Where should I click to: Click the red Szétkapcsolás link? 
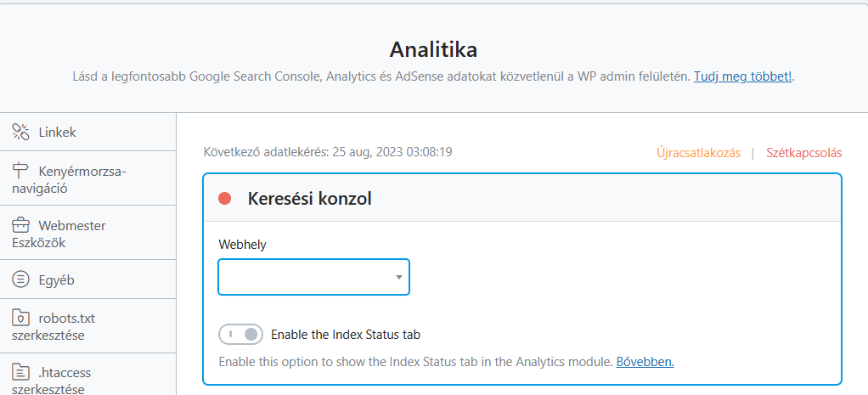coord(804,153)
